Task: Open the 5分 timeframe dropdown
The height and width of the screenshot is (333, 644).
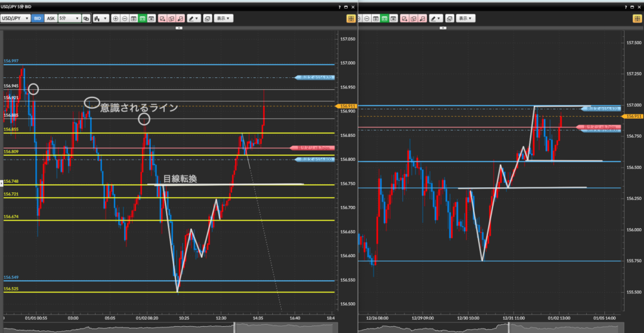Action: point(69,18)
